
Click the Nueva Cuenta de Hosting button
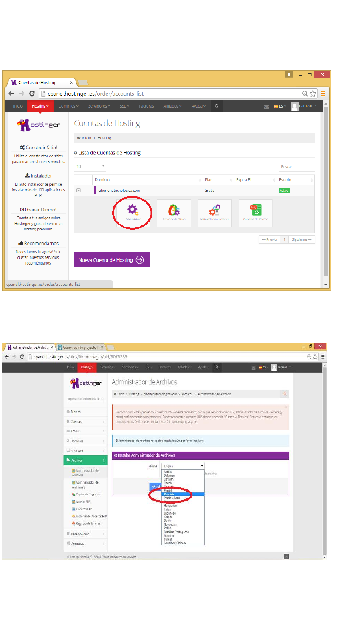(x=112, y=260)
